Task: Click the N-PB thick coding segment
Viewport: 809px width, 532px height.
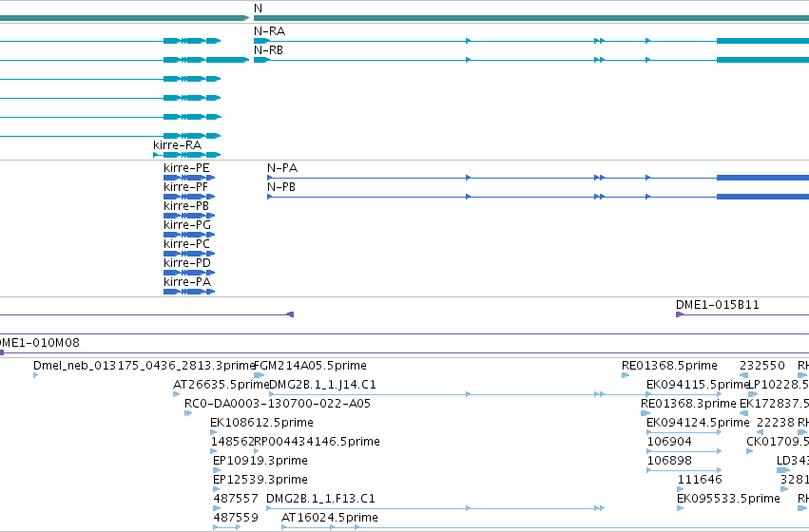Action: tap(762, 197)
